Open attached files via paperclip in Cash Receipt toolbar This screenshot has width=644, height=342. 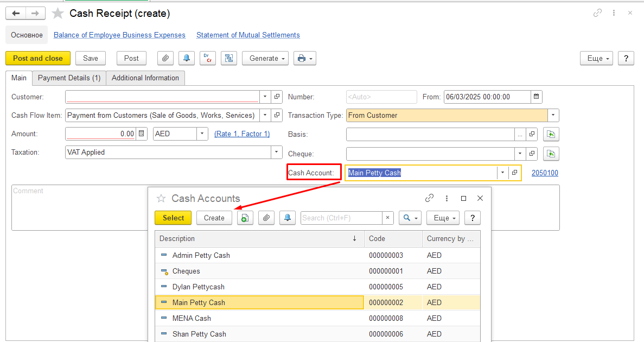(165, 59)
